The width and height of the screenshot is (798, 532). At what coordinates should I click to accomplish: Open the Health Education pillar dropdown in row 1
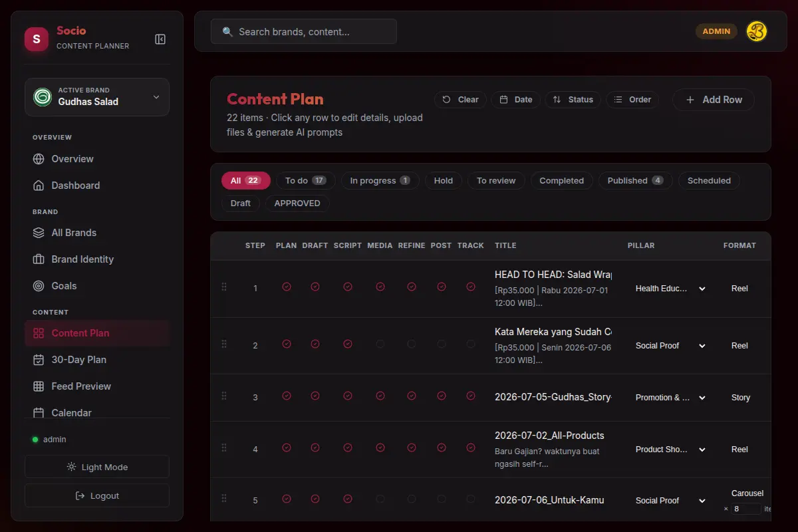coord(670,289)
